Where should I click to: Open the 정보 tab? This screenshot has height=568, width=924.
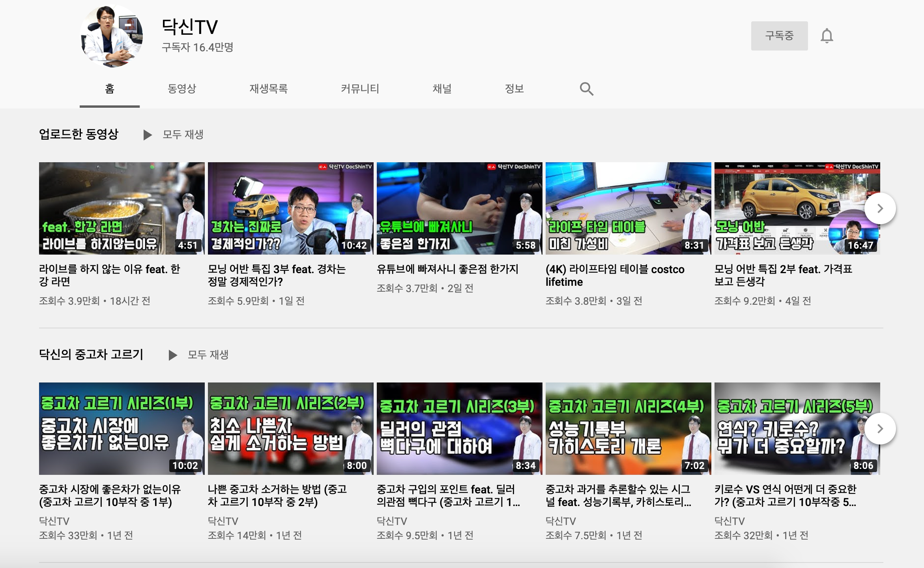tap(514, 89)
